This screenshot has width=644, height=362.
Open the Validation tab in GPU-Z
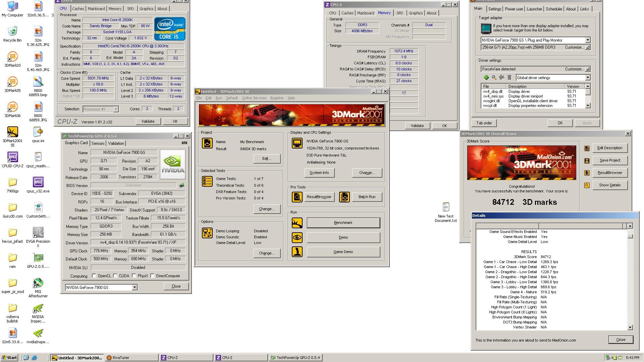point(116,143)
